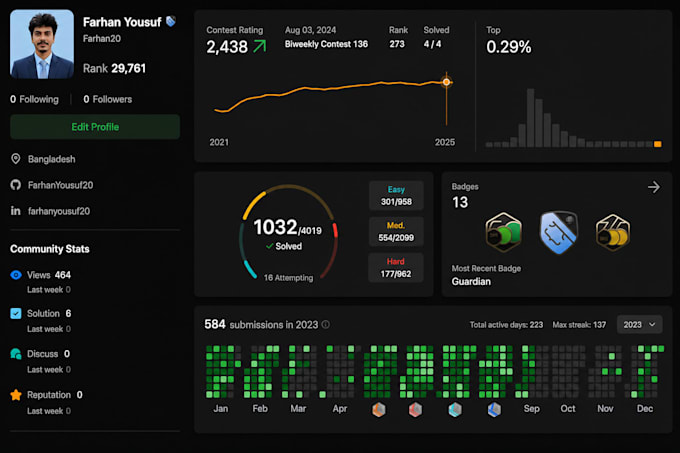Click the Views eye icon
680x453 pixels.
[16, 275]
